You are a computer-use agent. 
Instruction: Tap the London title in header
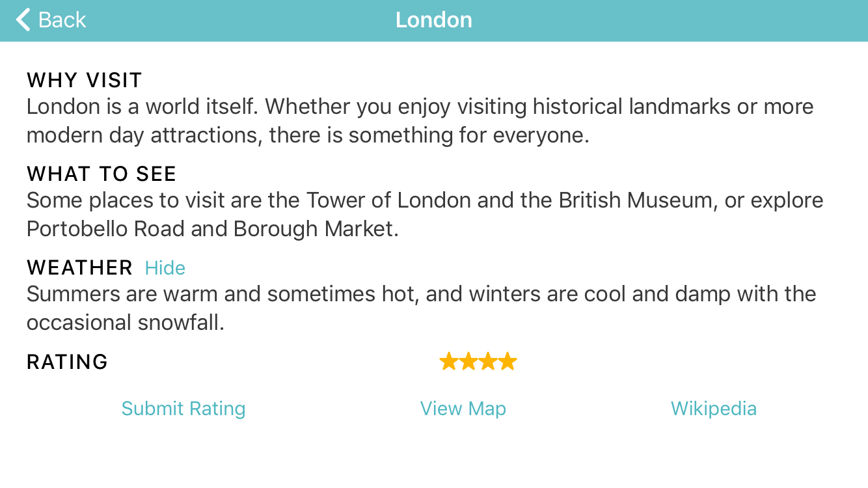coord(433,20)
